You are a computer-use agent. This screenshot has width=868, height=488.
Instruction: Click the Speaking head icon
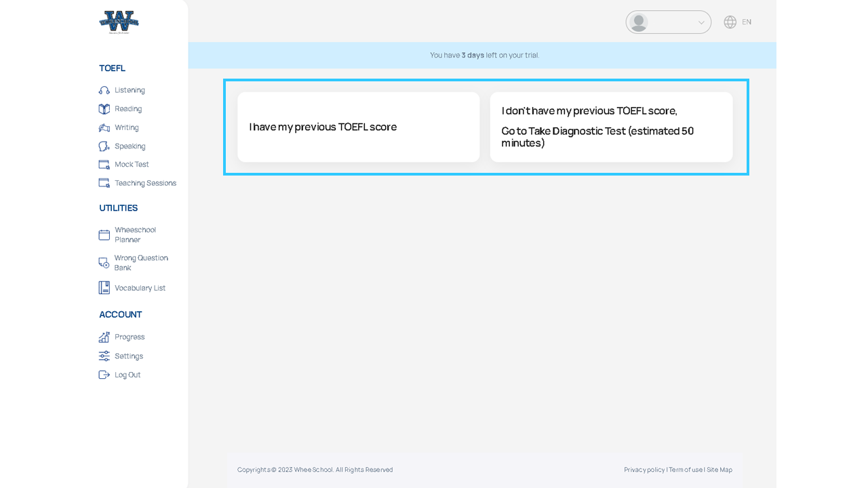104,146
